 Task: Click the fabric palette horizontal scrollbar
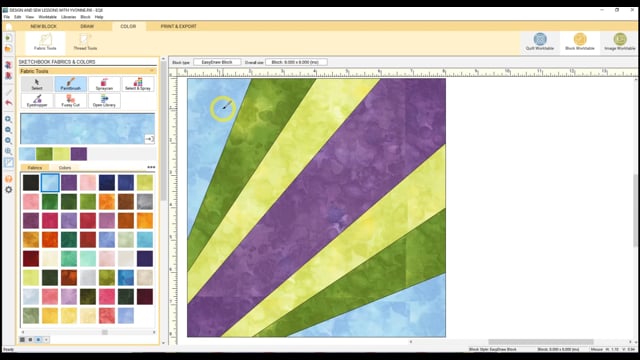click(88, 332)
